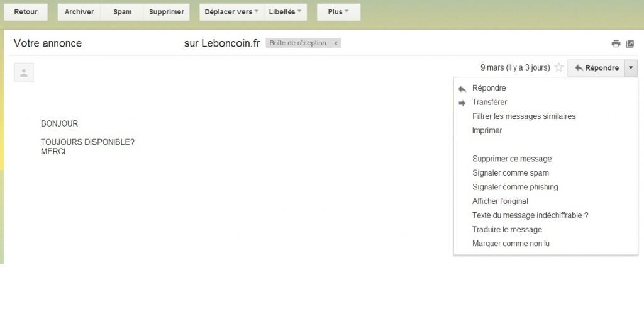The height and width of the screenshot is (316, 644).
Task: Click the sender avatar placeholder
Action: point(24,73)
